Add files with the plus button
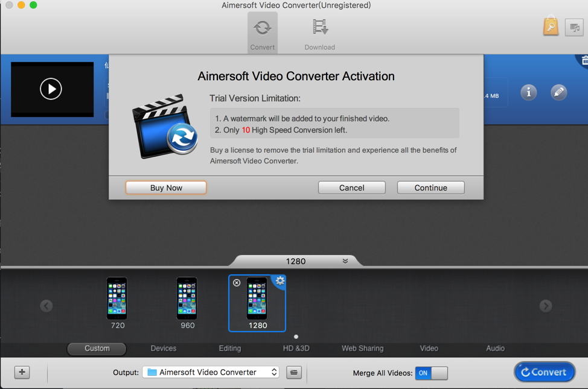The height and width of the screenshot is (389, 588). 22,372
